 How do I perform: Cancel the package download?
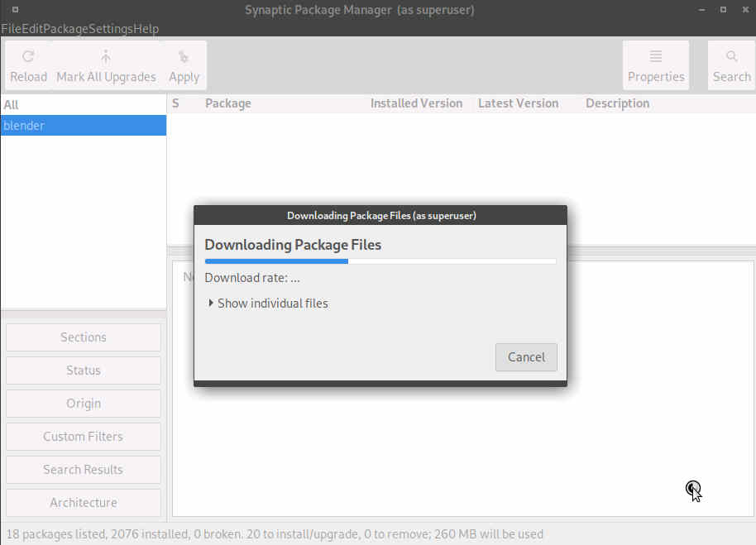point(526,357)
